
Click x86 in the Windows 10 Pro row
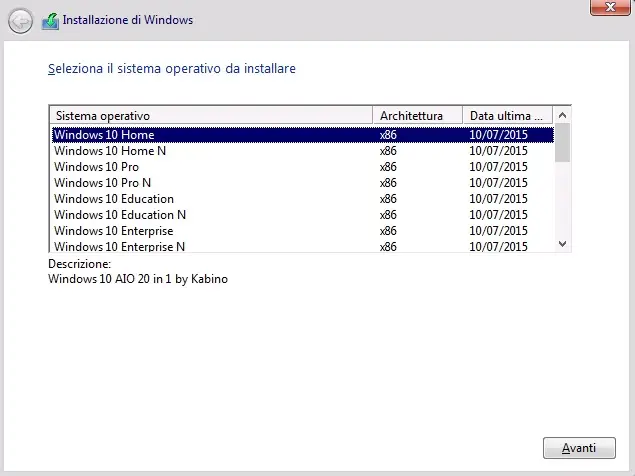[388, 167]
